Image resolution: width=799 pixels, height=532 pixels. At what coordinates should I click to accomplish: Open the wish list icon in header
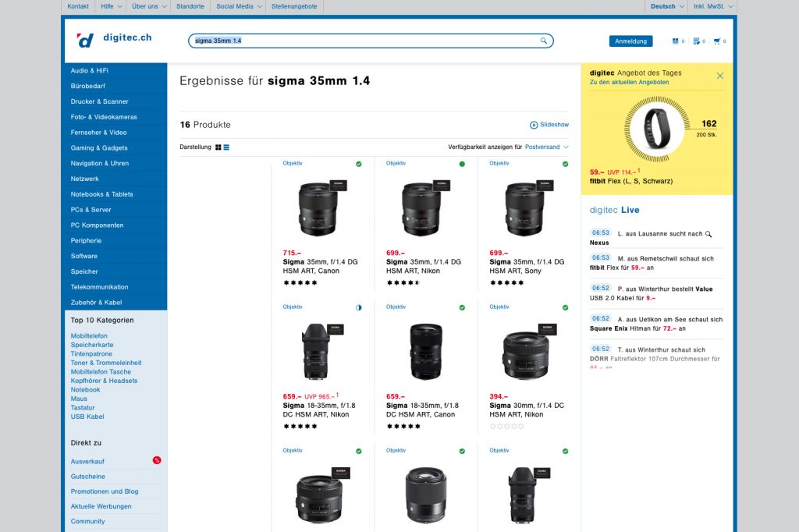click(697, 41)
